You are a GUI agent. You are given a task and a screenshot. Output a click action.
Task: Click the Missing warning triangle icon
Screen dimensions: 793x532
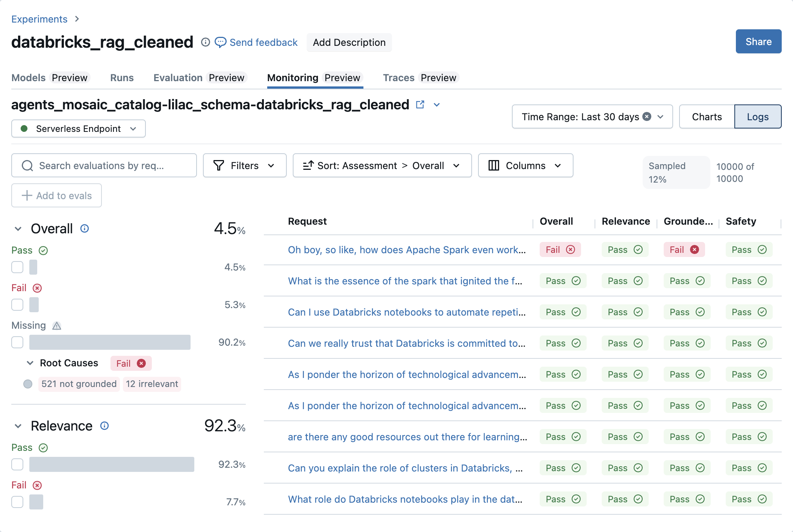point(57,325)
